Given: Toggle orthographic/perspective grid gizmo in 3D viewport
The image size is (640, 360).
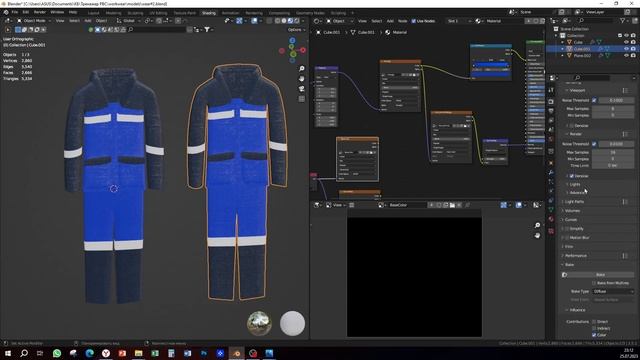Looking at the screenshot, I should point(302,99).
